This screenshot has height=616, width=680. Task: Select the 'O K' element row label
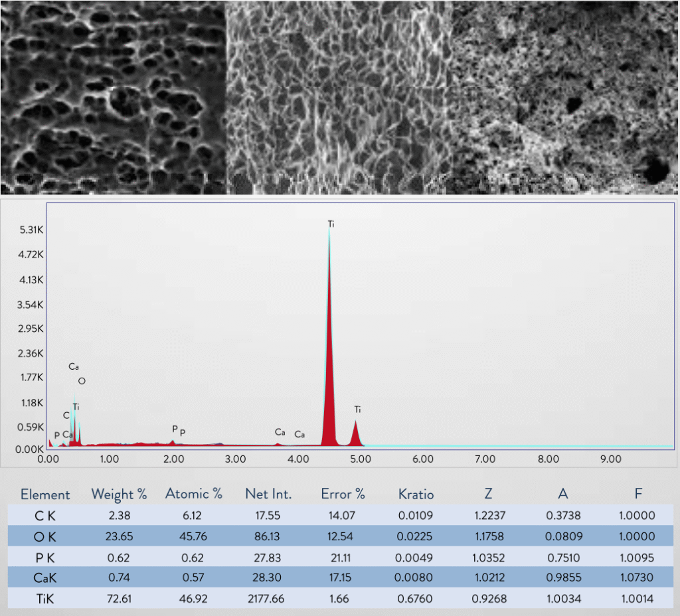tap(45, 536)
